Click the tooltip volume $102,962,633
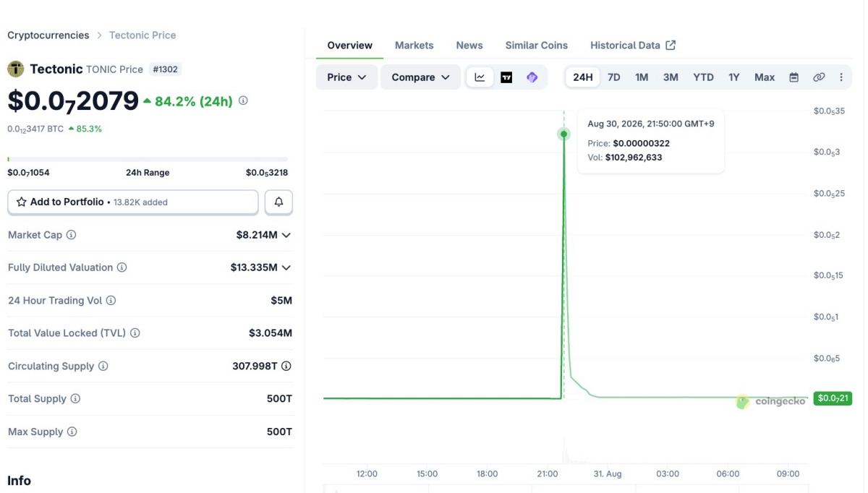This screenshot has width=868, height=493. point(634,157)
